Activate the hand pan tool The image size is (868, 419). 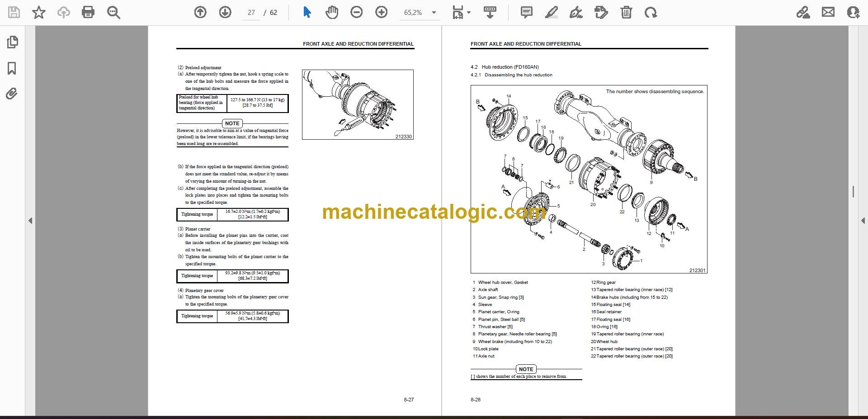click(x=332, y=12)
